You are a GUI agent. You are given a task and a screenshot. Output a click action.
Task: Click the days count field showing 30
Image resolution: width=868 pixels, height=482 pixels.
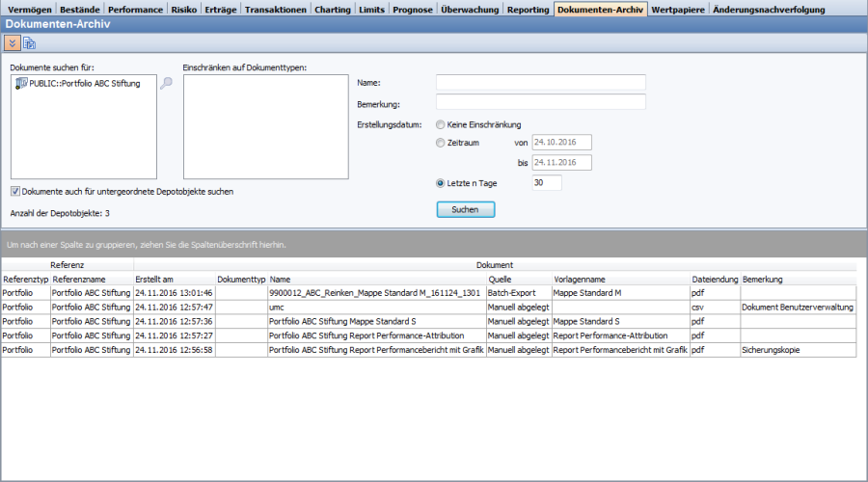[x=546, y=182]
